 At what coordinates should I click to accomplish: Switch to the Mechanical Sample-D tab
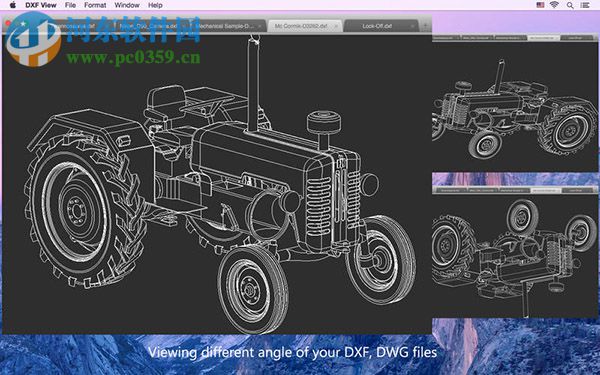click(227, 26)
